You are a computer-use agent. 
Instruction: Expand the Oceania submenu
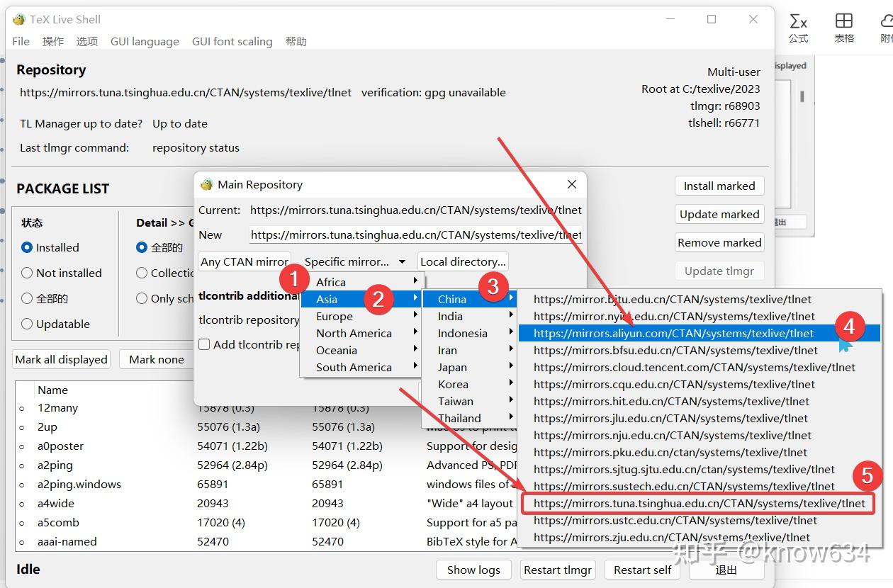[x=361, y=350]
